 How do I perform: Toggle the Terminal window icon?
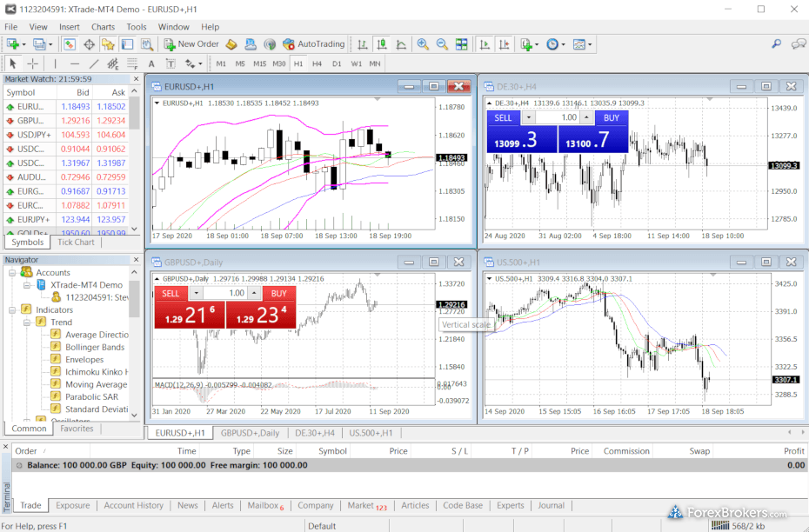tap(127, 44)
